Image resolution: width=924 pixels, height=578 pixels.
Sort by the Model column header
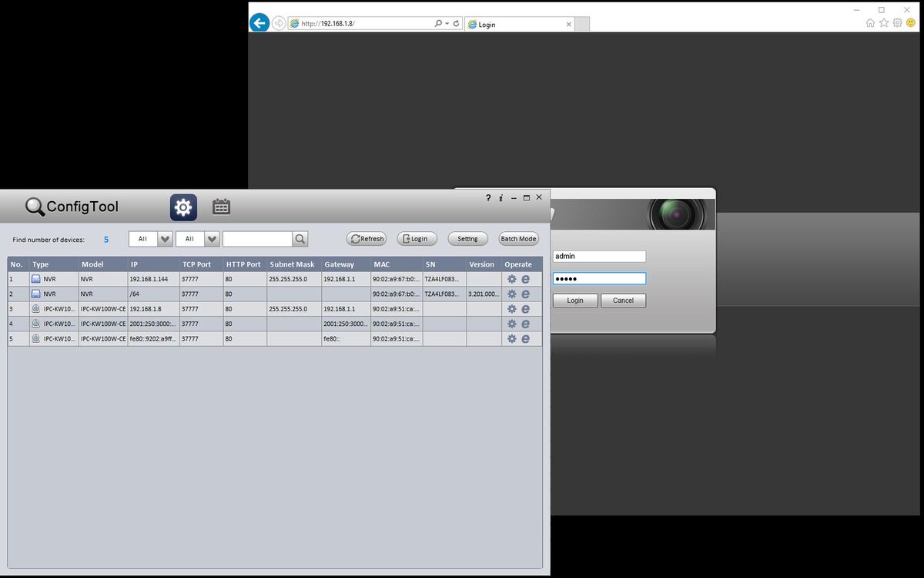tap(103, 264)
